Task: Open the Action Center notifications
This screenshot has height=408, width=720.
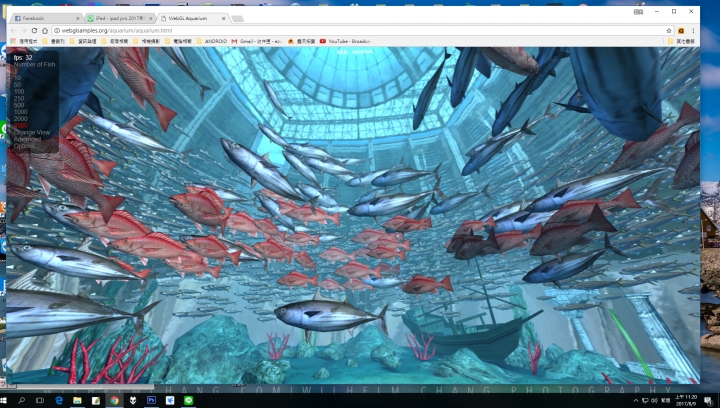Action: (x=709, y=401)
